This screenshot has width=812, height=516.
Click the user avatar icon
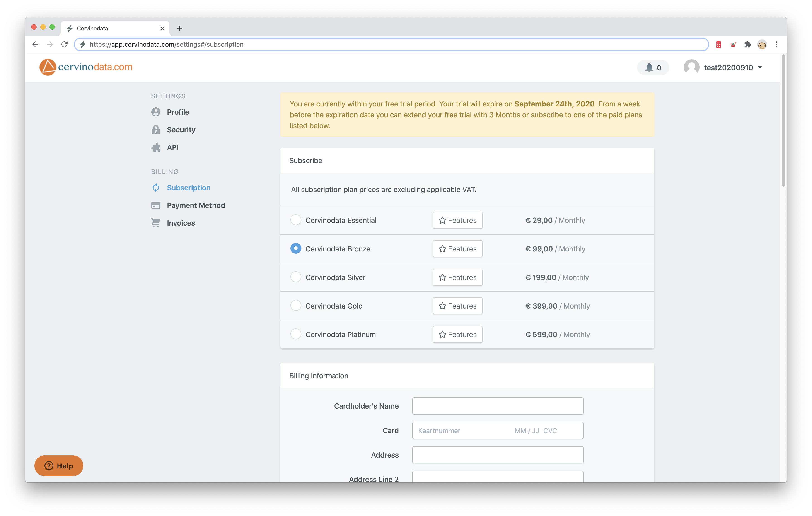coord(691,68)
